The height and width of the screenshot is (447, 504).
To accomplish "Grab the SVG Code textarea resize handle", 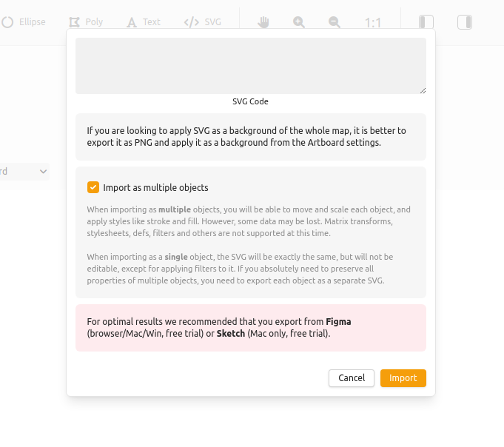I will coord(423,90).
